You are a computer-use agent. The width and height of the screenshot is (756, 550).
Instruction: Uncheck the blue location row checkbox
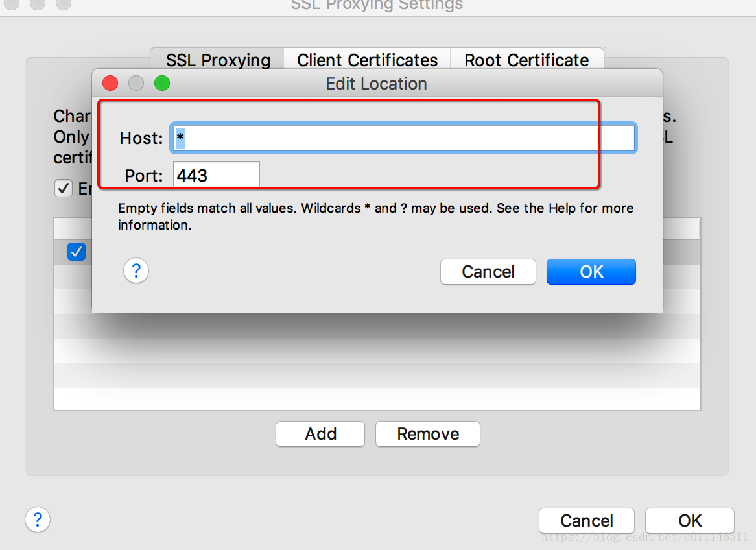coord(77,252)
